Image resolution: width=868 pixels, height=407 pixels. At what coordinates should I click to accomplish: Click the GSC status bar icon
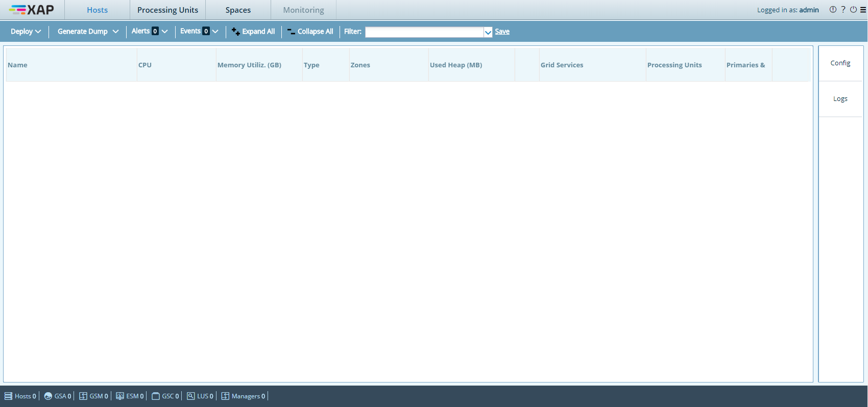click(156, 396)
